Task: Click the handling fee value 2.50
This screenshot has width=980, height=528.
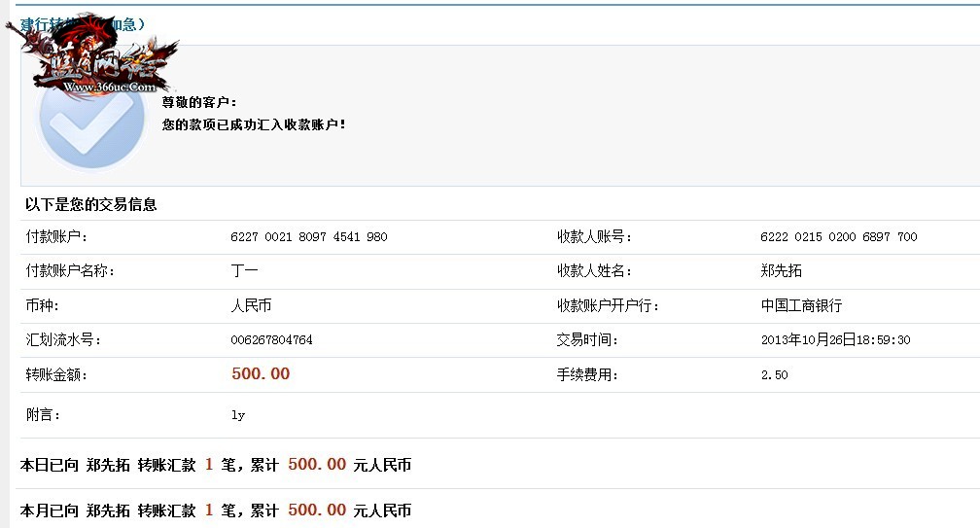Action: point(774,374)
